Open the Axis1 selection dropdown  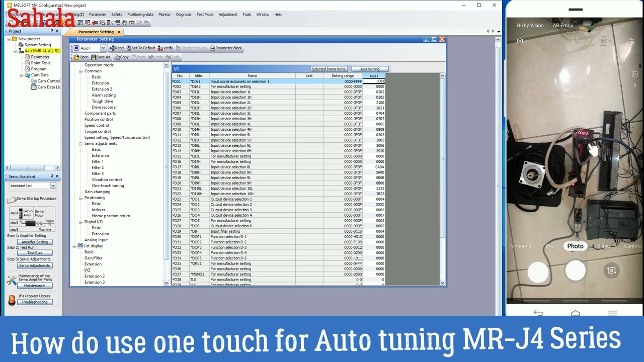click(x=103, y=48)
